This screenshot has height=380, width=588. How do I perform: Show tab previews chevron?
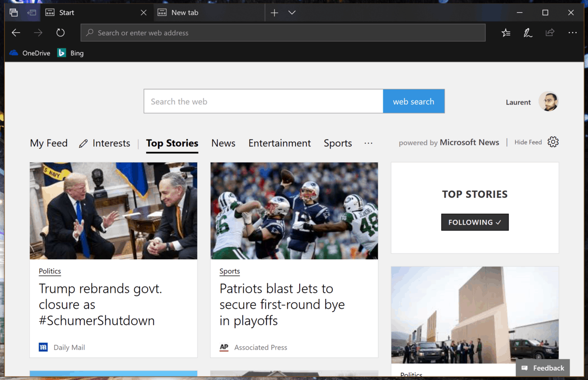292,13
